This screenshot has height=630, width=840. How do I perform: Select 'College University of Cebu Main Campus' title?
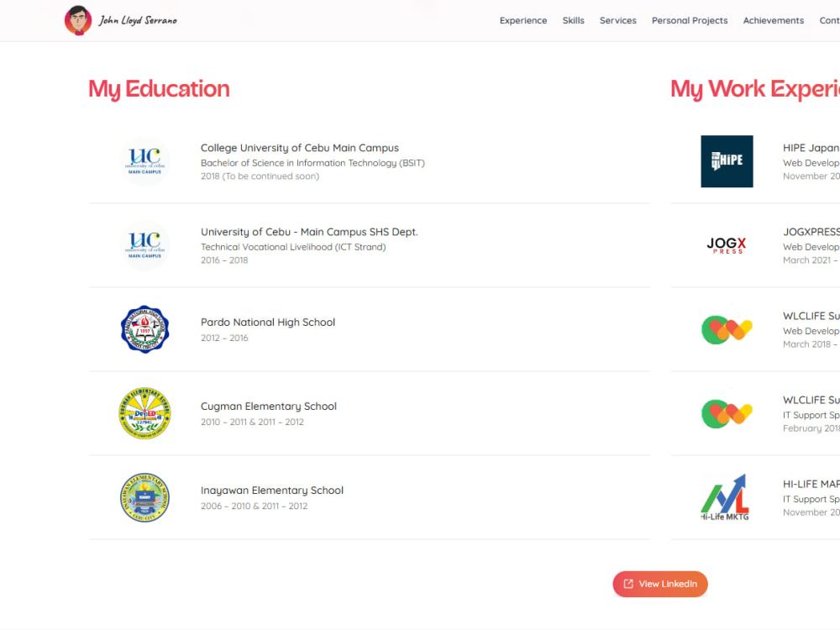[x=300, y=148]
